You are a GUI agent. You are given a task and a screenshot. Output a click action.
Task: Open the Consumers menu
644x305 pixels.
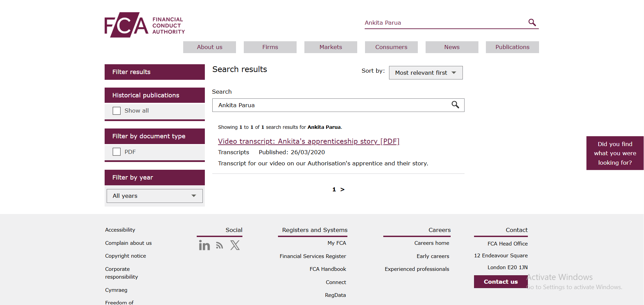tap(391, 47)
